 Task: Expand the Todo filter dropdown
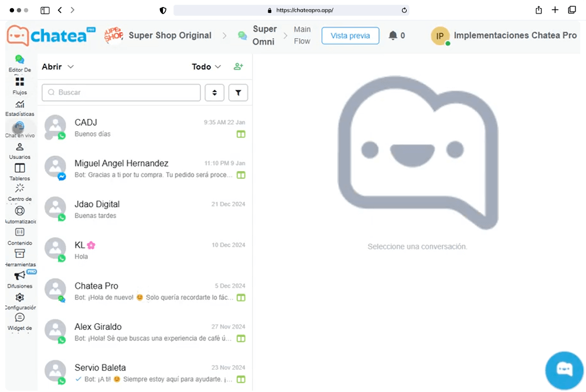pyautogui.click(x=206, y=67)
